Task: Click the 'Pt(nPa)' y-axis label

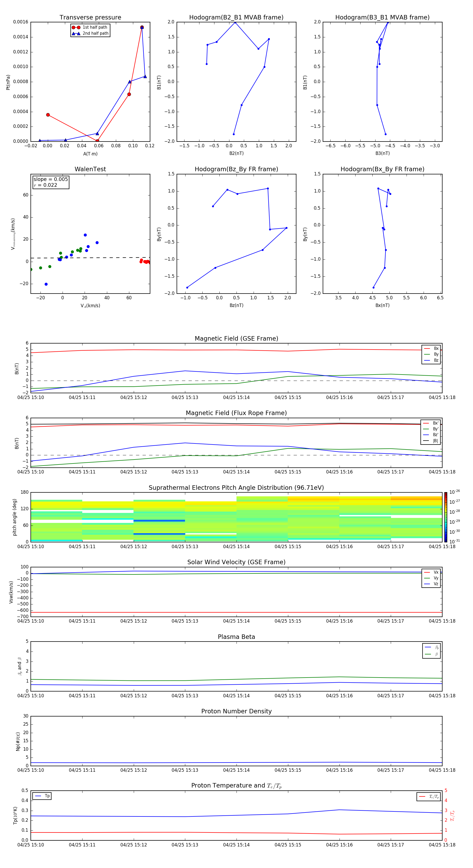Action: pyautogui.click(x=8, y=82)
